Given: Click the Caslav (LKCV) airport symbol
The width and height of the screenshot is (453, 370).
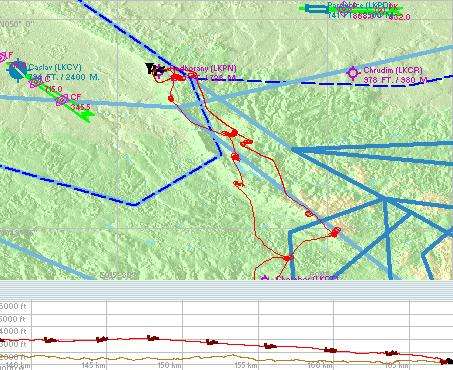Looking at the screenshot, I should (x=16, y=70).
